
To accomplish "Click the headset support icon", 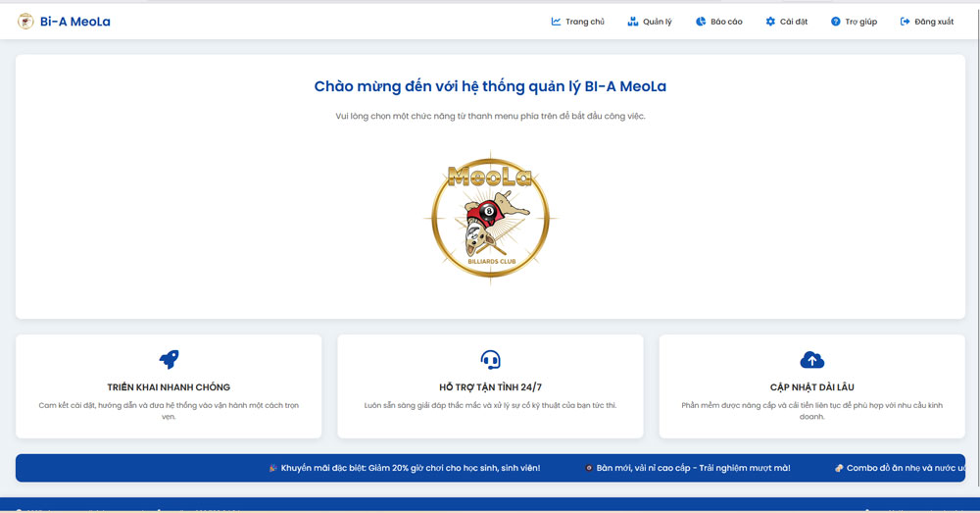I will click(490, 359).
